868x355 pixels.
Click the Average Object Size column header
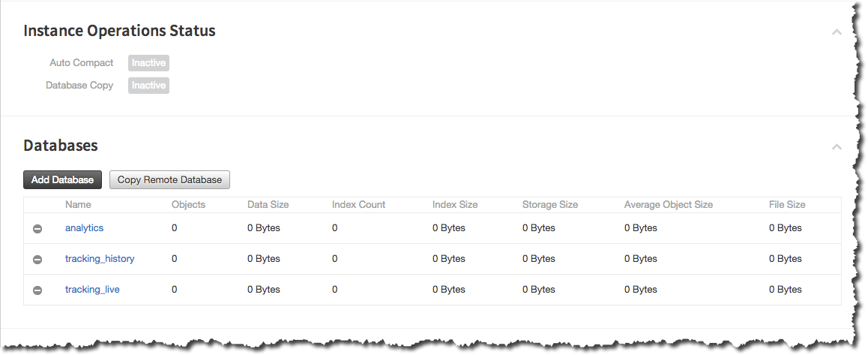point(668,204)
